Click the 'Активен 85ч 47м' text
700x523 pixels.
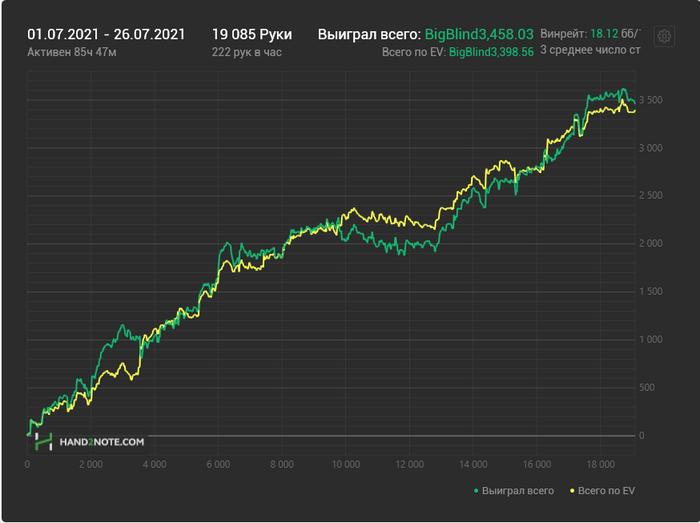72,52
